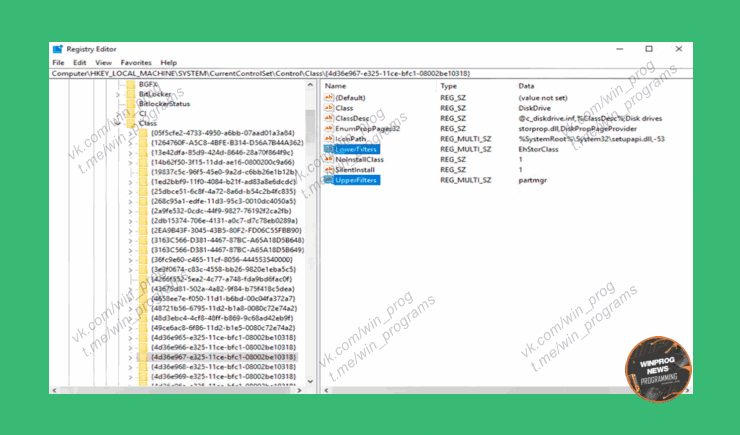Expand key {268c95a1-edfe-11d3-95c3-0010dc4050a5}
The width and height of the screenshot is (740, 435).
click(x=131, y=201)
